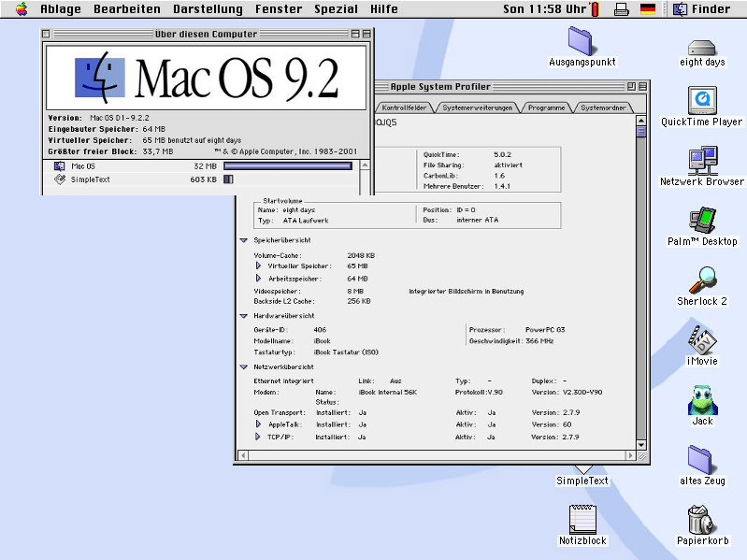
Task: Open the Notizblock notepad icon
Action: coord(582,519)
